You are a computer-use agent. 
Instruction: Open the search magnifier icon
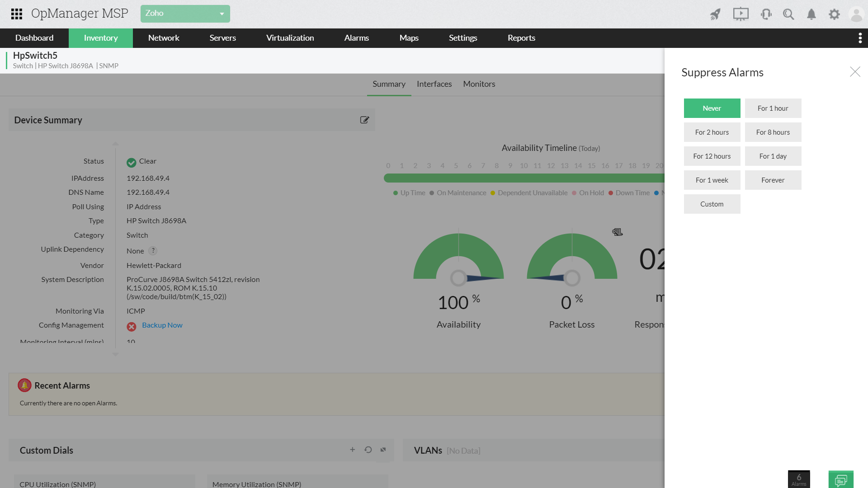click(x=788, y=14)
